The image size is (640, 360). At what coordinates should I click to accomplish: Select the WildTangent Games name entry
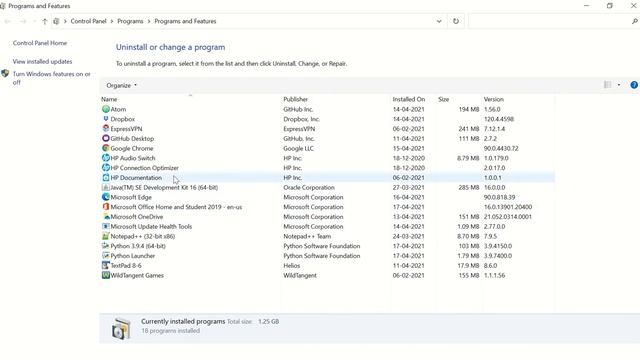(x=137, y=276)
